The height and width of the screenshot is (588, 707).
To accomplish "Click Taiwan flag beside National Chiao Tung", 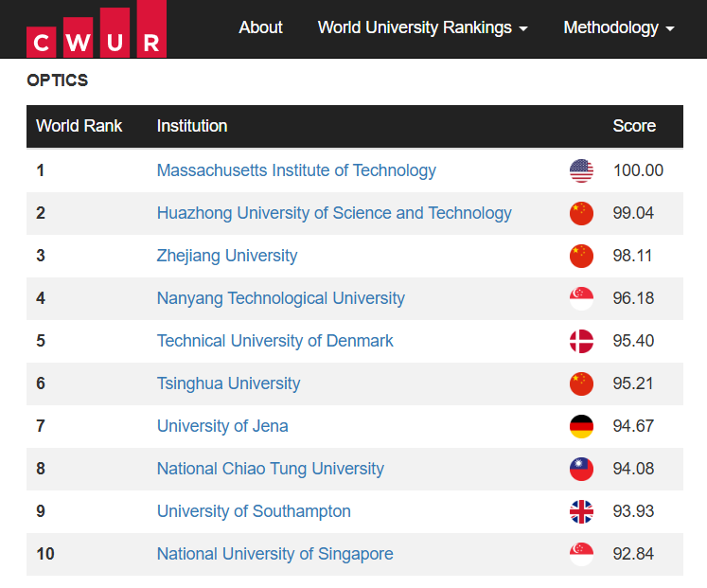I will 581,469.
